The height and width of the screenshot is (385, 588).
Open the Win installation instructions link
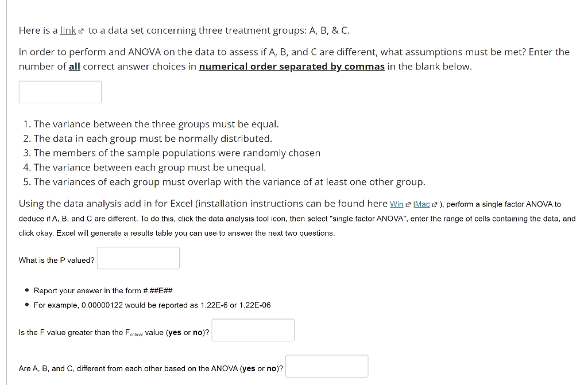point(397,204)
